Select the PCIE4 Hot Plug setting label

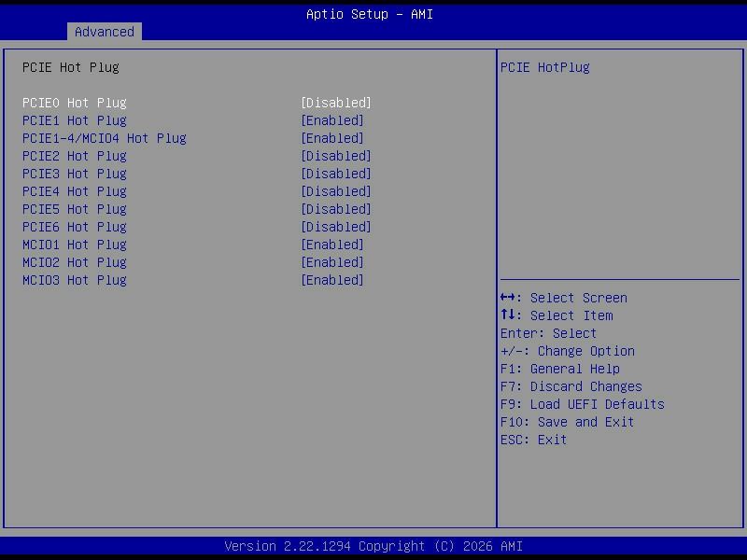click(75, 191)
